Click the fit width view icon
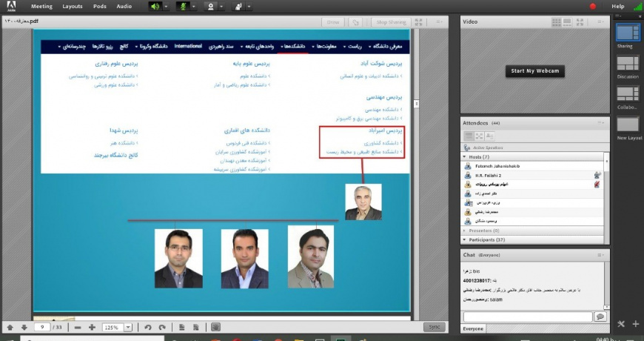The width and height of the screenshot is (644, 341). [x=196, y=328]
